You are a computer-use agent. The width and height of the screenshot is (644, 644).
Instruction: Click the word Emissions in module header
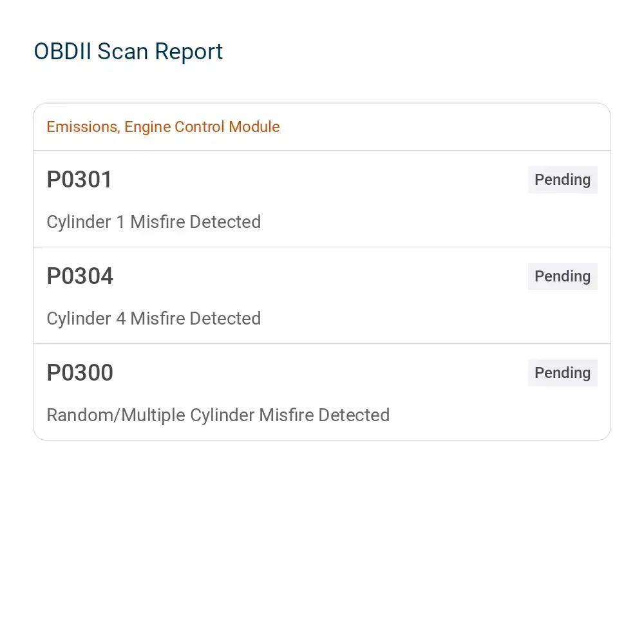click(83, 127)
